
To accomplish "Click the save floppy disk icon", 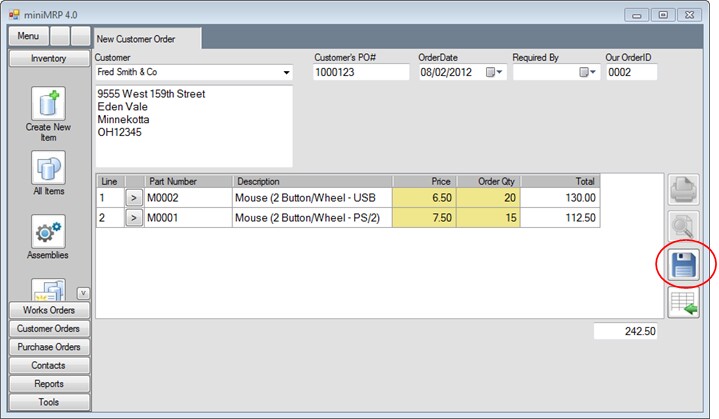I will pos(683,265).
